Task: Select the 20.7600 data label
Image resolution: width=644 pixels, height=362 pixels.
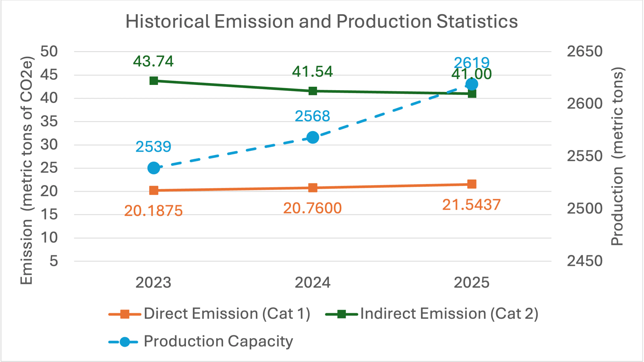Action: click(312, 208)
